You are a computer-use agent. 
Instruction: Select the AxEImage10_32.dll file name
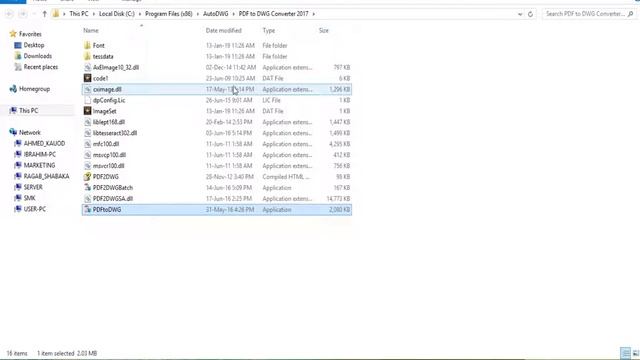[116, 67]
